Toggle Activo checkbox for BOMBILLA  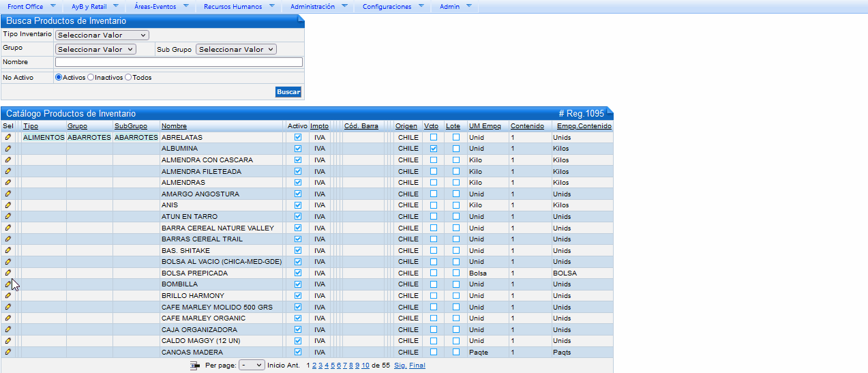(297, 284)
